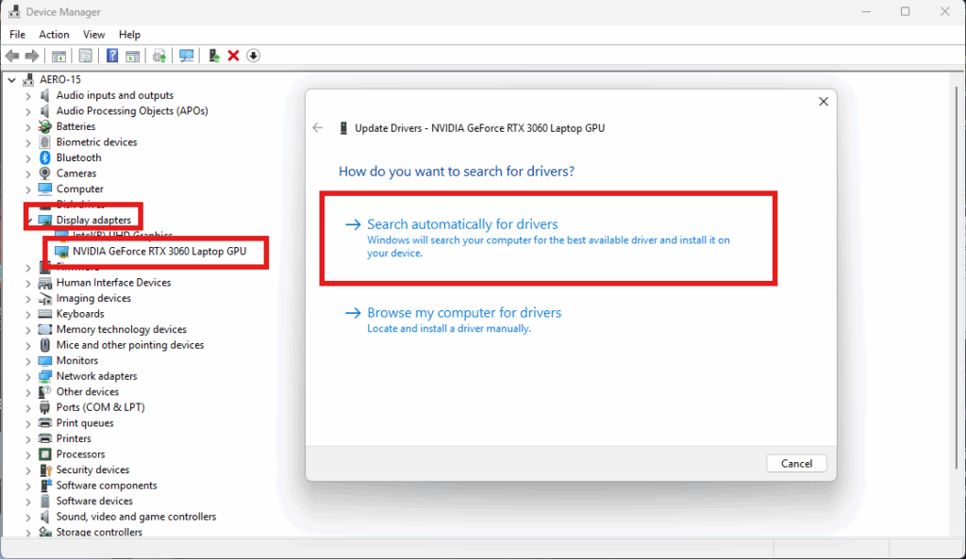The width and height of the screenshot is (966, 560).
Task: Click the Disable device down-arrow icon
Action: pyautogui.click(x=253, y=56)
